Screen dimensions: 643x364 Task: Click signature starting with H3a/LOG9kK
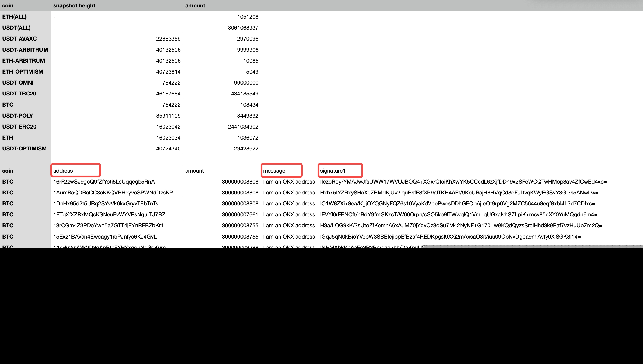point(461,226)
